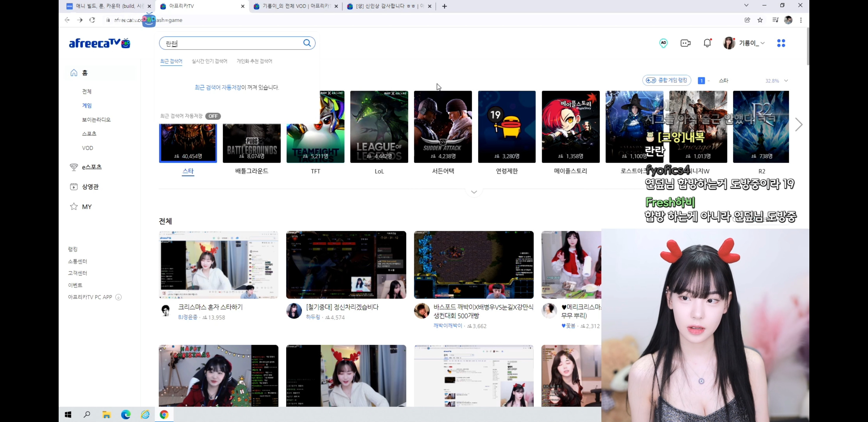Click the search input field
Viewport: 868px width, 422px height.
click(233, 43)
